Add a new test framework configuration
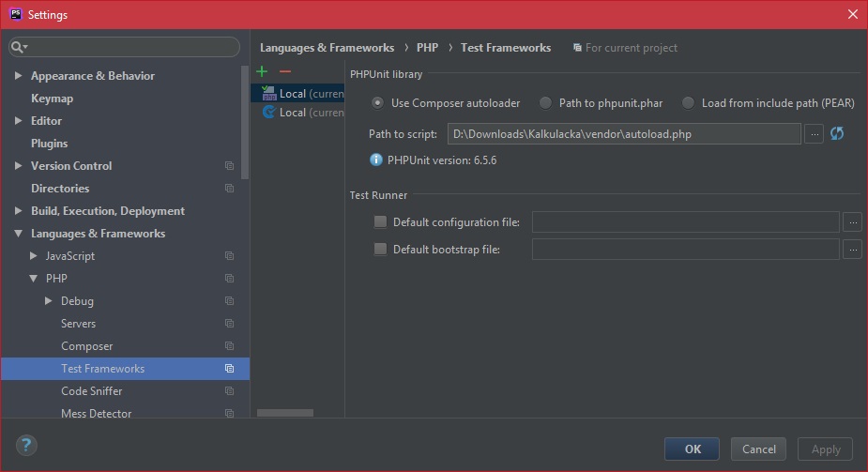This screenshot has height=472, width=868. (262, 71)
